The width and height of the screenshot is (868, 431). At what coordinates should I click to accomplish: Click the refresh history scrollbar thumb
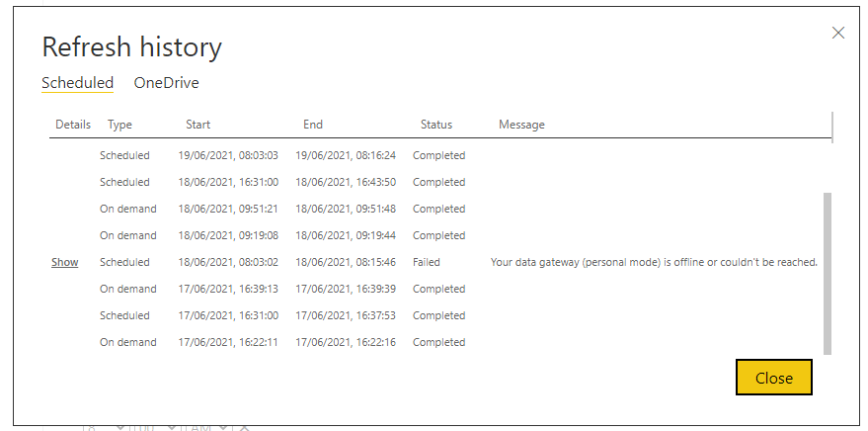pos(828,272)
